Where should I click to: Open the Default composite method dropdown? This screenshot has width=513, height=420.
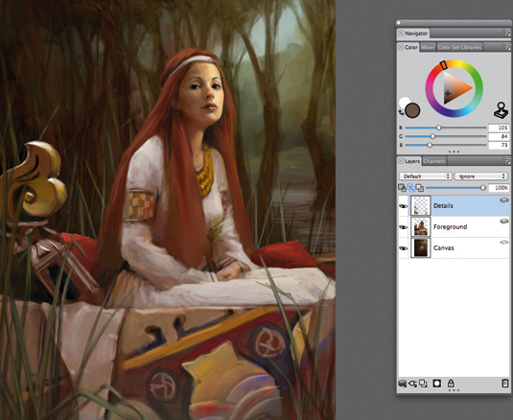click(426, 176)
